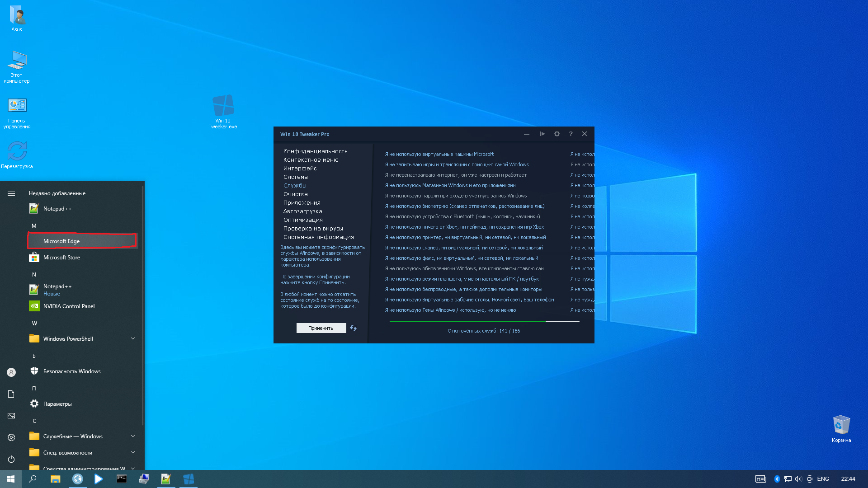Click the Start menu apps list scrollbar
The image size is (868, 488).
point(143,306)
